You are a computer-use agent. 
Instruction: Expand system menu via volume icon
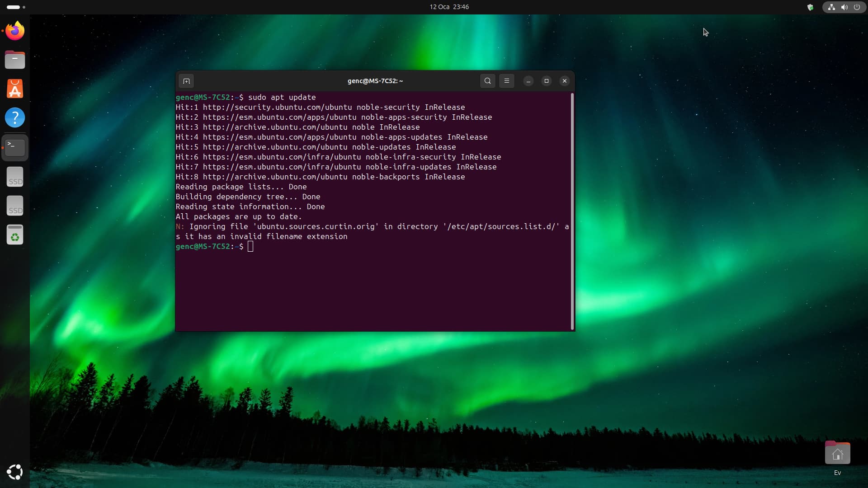pyautogui.click(x=844, y=7)
